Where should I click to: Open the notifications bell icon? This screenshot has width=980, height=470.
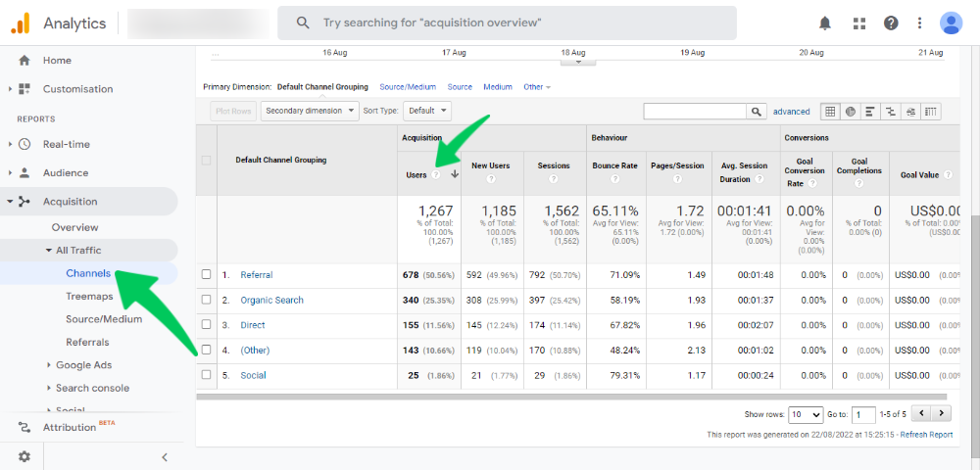coord(825,23)
